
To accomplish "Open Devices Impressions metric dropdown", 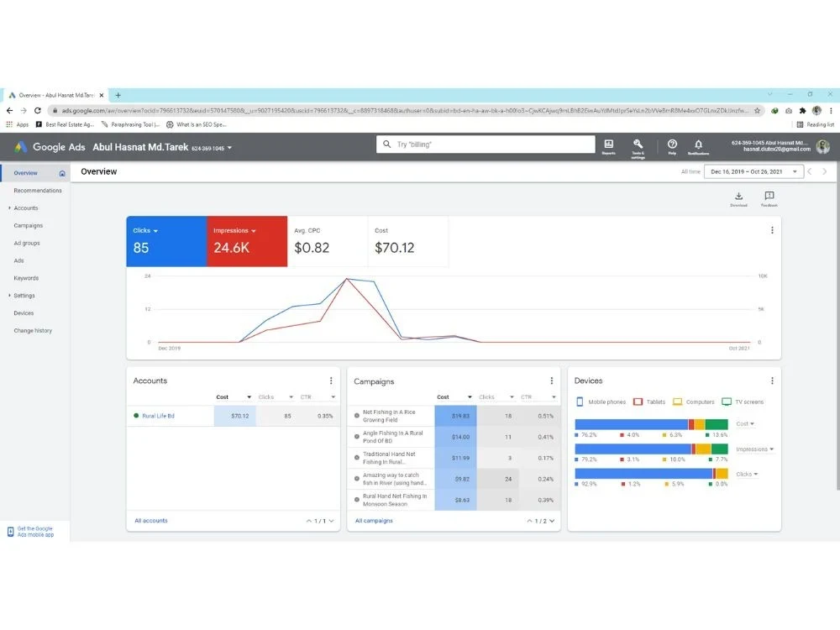I will point(755,449).
